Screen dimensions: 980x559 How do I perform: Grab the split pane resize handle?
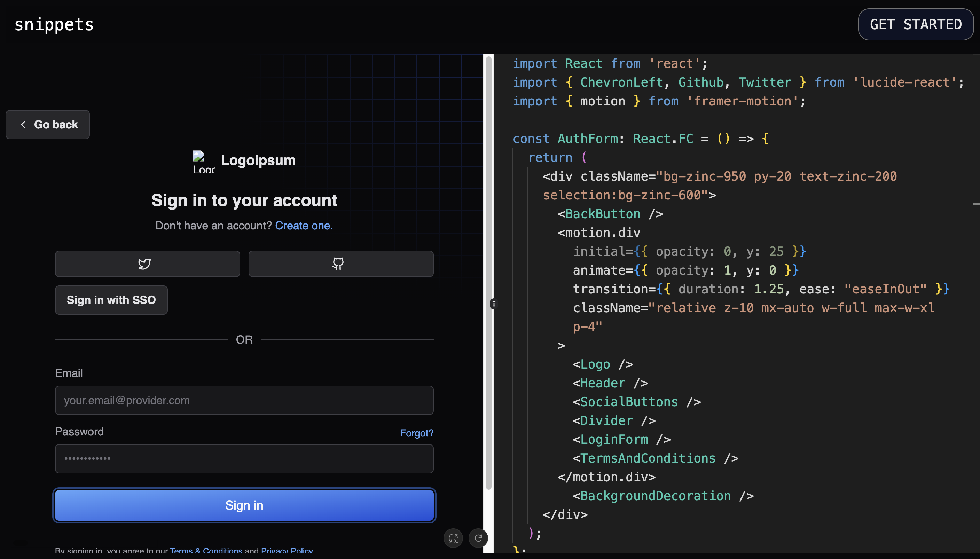[x=494, y=304]
